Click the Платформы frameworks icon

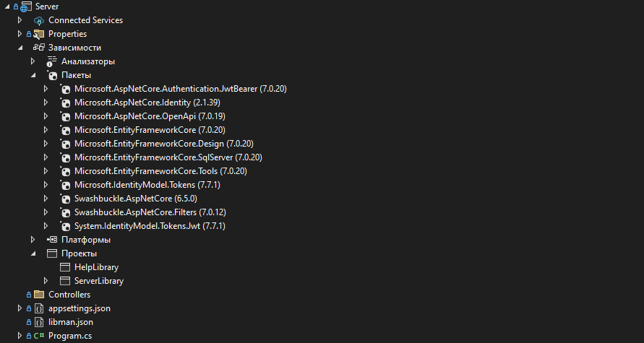click(52, 240)
